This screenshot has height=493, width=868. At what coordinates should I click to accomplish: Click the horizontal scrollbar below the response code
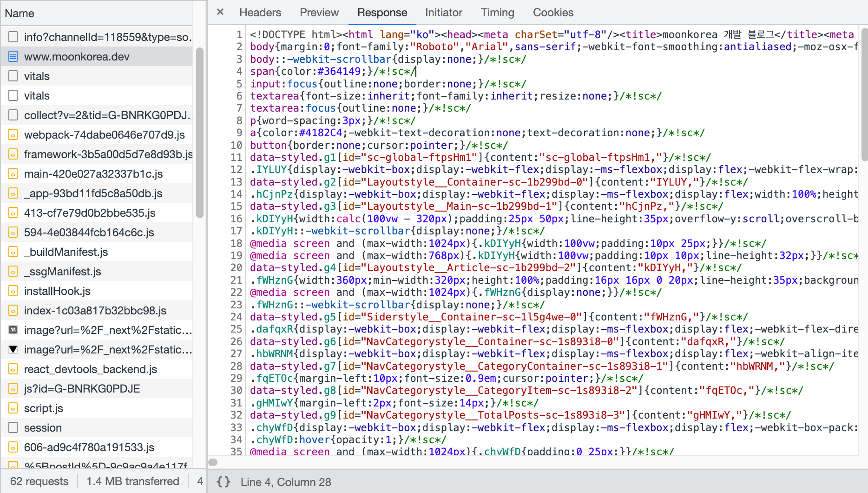tap(213, 462)
